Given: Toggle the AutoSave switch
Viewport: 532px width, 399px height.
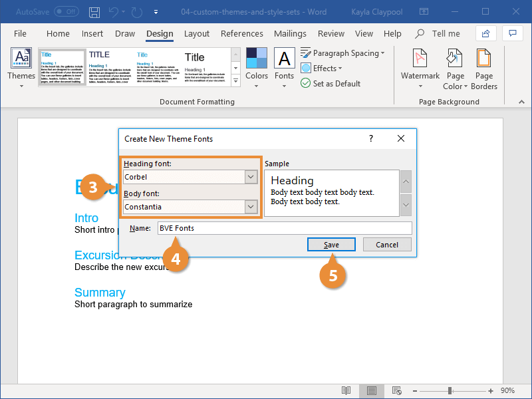Looking at the screenshot, I should 66,12.
